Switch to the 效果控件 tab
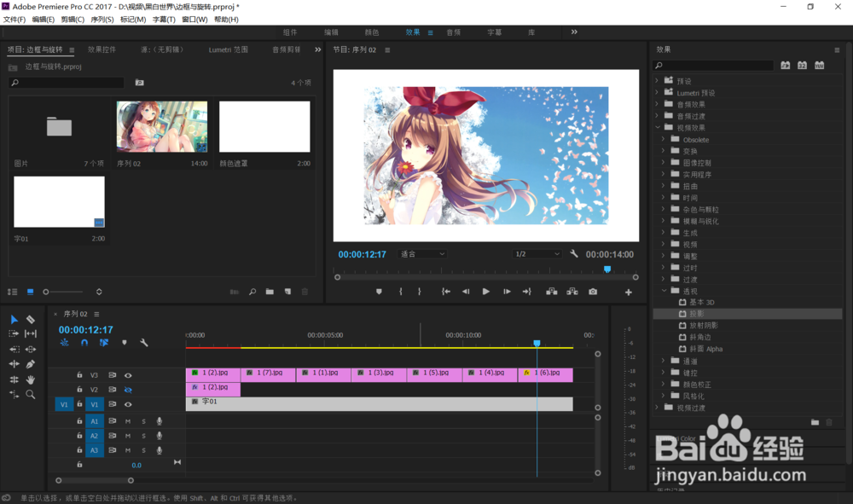853x504 pixels. click(x=102, y=49)
